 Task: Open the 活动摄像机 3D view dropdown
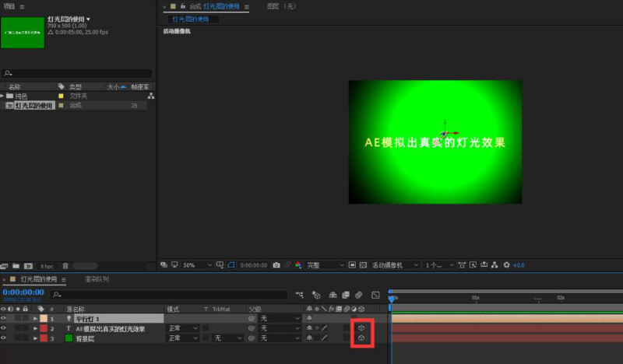pyautogui.click(x=395, y=265)
